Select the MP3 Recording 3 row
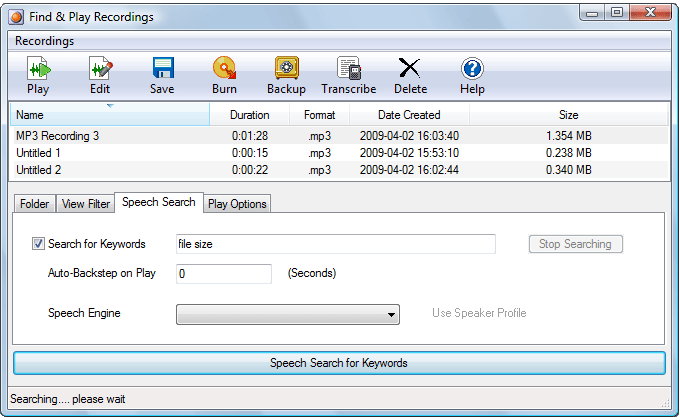 (58, 135)
